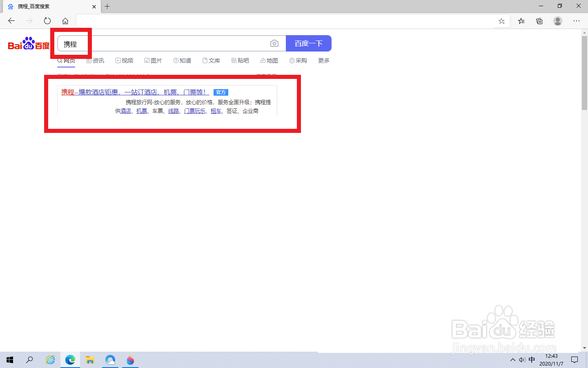Switch to the 文库 tab
Screen dimensions: 588x368
(211, 61)
